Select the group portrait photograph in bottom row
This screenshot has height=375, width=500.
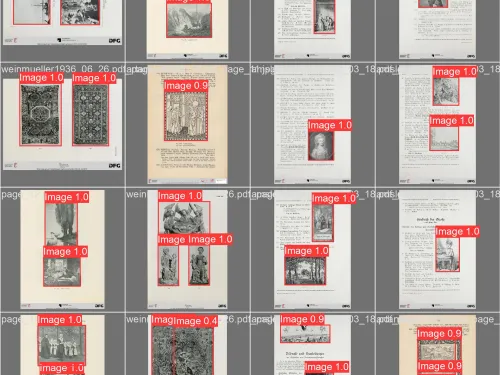(62, 344)
